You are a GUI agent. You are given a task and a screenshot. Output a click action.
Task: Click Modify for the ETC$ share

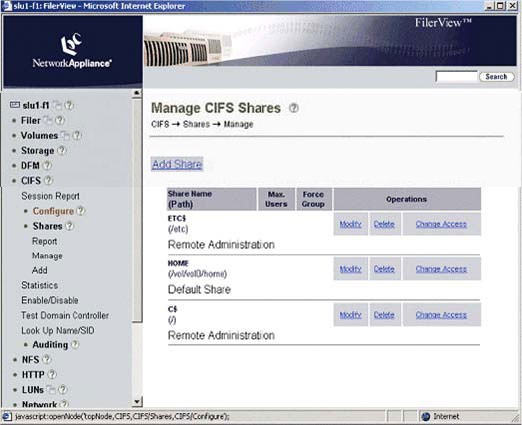point(350,224)
